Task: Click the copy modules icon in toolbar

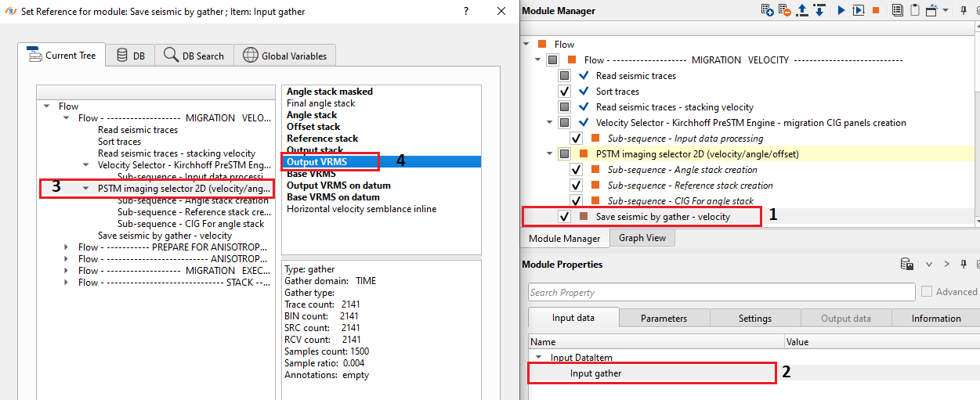Action: (x=896, y=11)
